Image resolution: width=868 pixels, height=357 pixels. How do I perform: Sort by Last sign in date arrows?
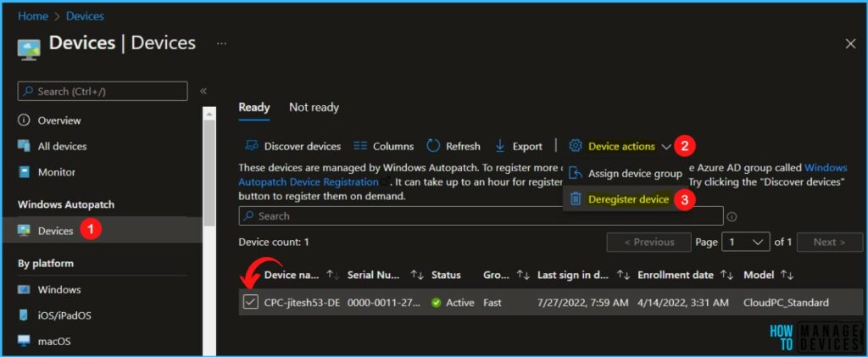tap(623, 275)
